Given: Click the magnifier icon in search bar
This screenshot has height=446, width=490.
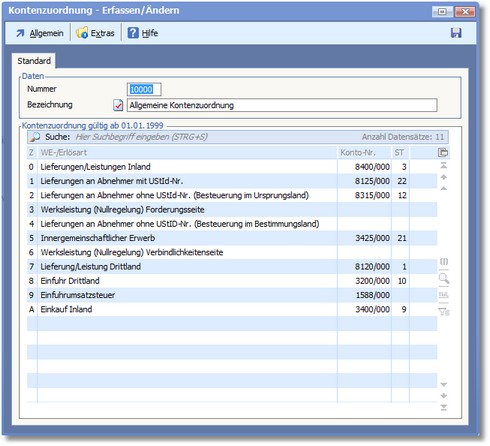Looking at the screenshot, I should pyautogui.click(x=35, y=137).
